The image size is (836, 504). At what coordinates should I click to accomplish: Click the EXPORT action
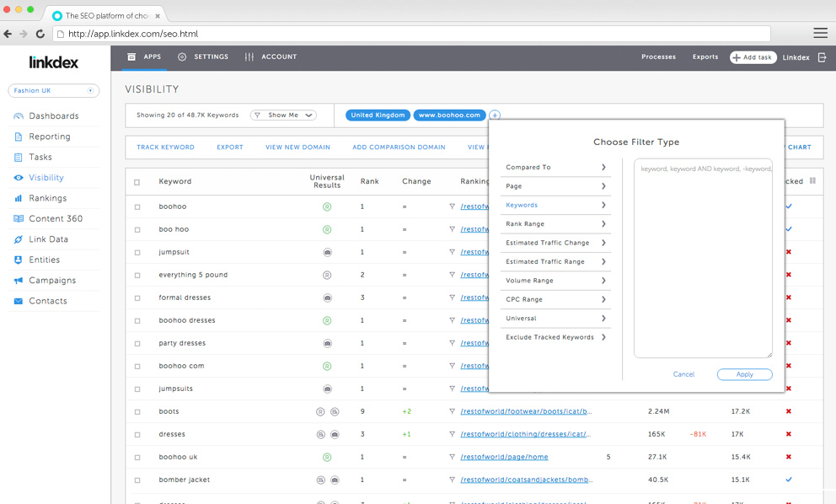(230, 147)
